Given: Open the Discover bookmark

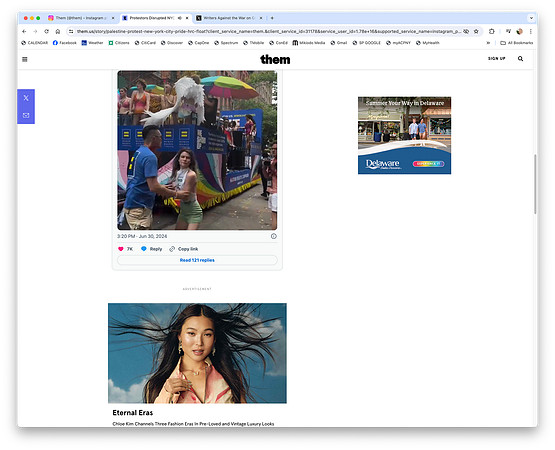Looking at the screenshot, I should pos(172,43).
